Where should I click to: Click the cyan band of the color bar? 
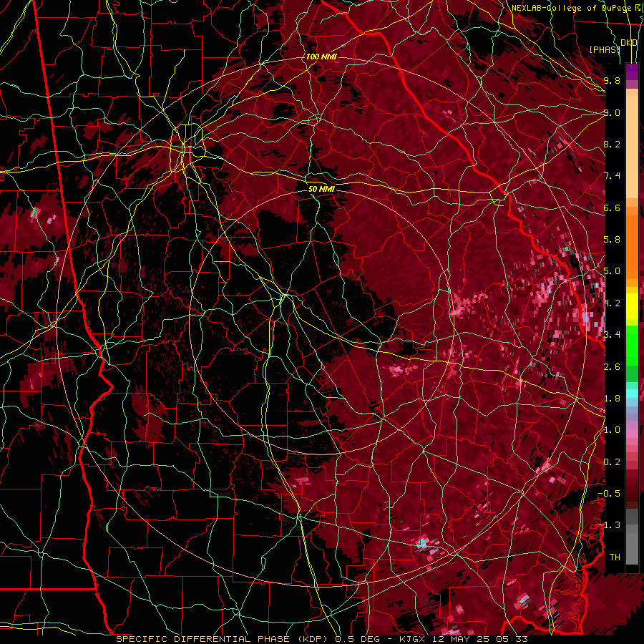point(632,394)
